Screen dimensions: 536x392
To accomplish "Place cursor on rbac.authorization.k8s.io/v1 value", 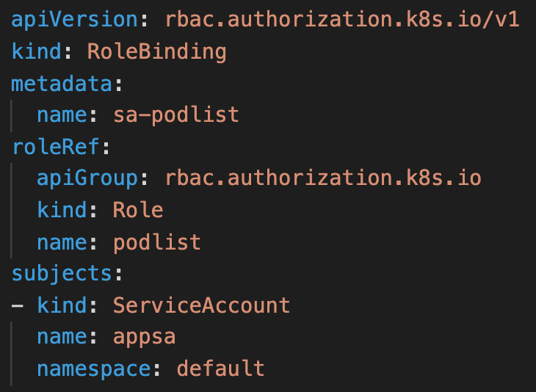I will point(343,20).
